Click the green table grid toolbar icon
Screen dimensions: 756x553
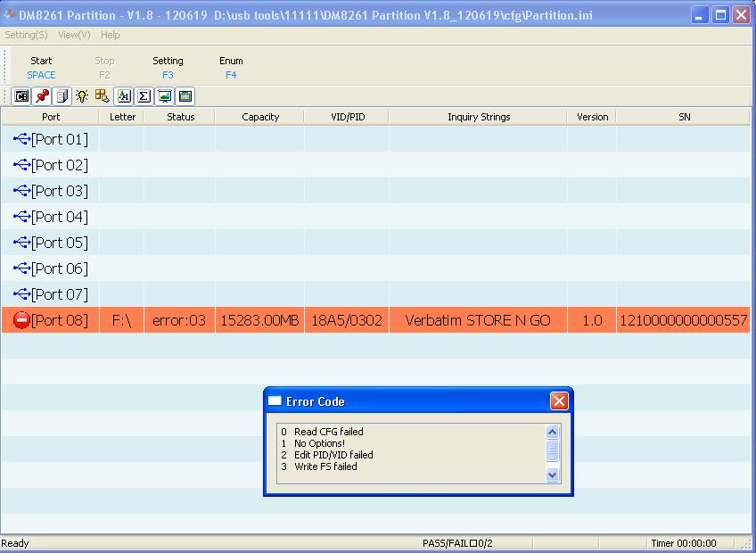185,96
